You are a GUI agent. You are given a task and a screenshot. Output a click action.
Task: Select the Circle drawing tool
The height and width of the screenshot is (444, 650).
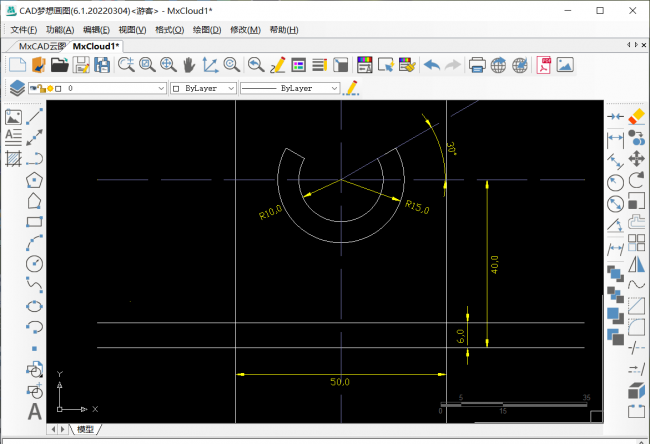click(34, 264)
